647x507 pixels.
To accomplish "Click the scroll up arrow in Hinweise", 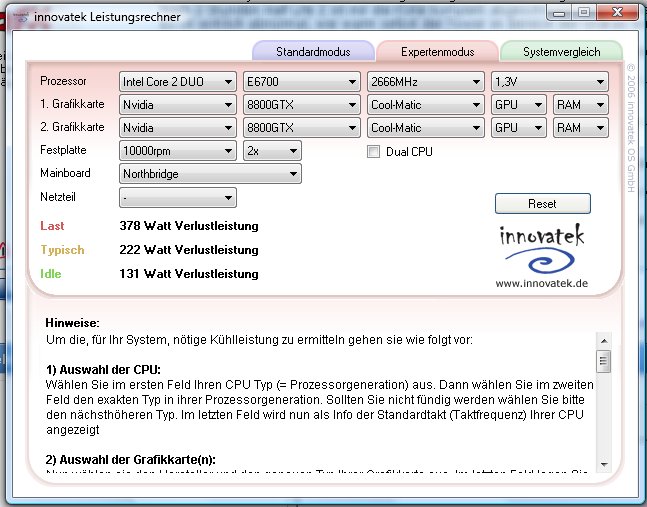I will tap(604, 341).
